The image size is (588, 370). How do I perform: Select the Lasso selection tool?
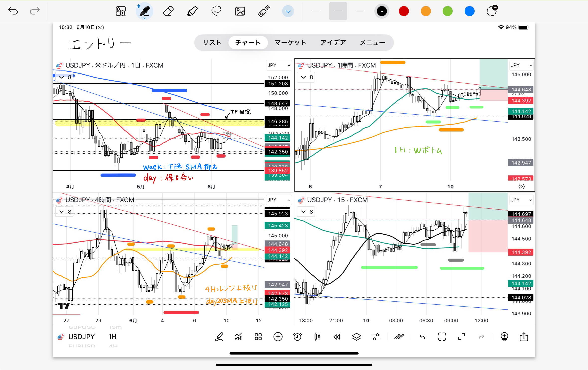point(216,11)
